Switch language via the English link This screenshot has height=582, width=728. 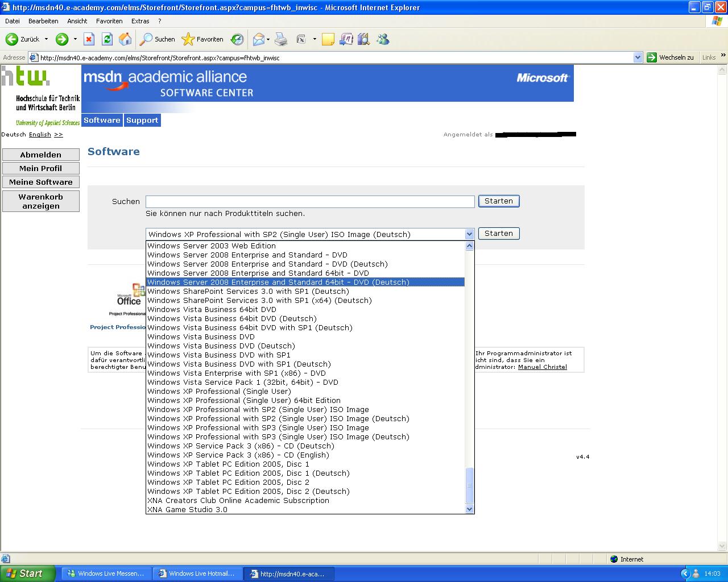click(x=40, y=135)
